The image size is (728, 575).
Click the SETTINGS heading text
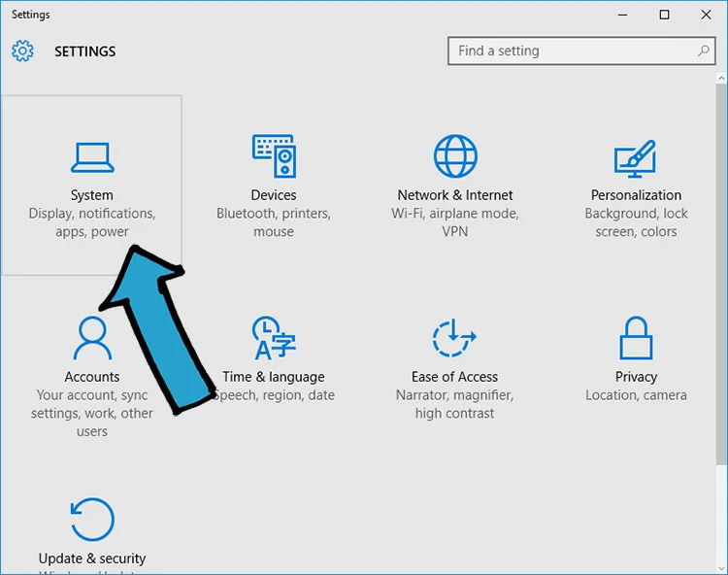click(x=85, y=51)
